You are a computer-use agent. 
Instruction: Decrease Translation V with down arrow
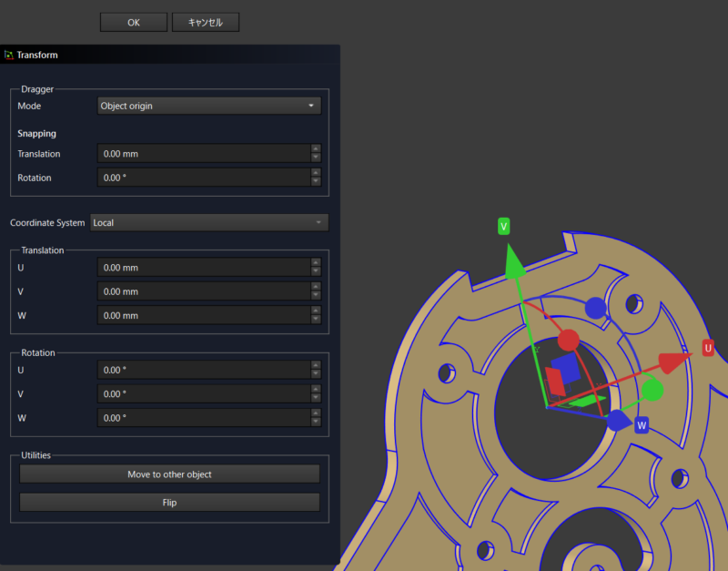tap(316, 296)
